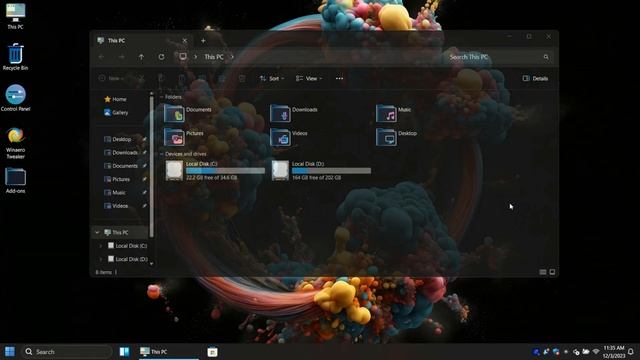Navigate forward in File Explorer
640x360 pixels.
[122, 57]
